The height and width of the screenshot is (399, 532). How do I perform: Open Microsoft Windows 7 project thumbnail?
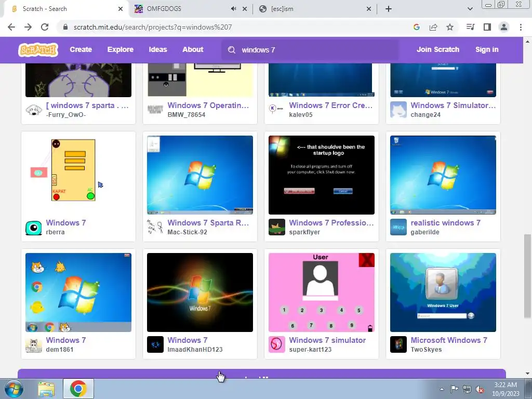pos(443,292)
